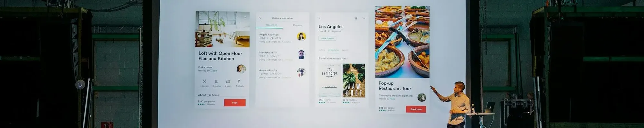Open the loft bedroom photo
This screenshot has height=128, width=644.
click(x=222, y=29)
